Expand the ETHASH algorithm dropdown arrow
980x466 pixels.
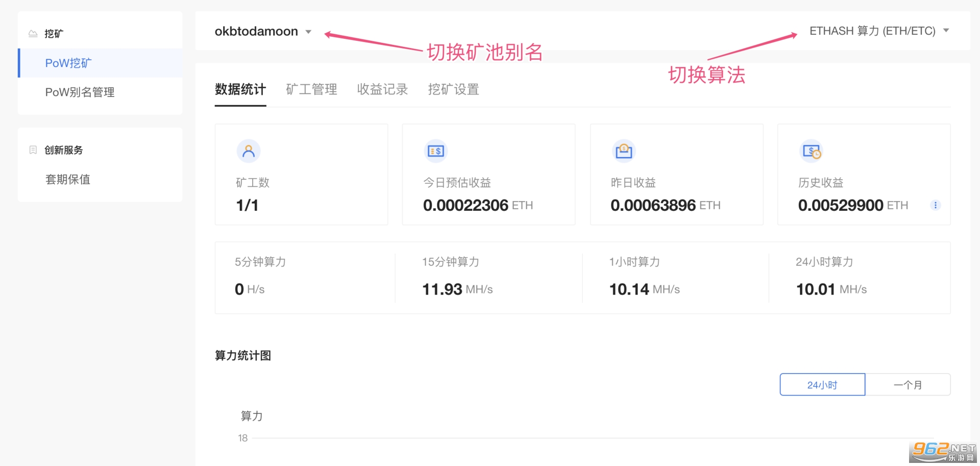tap(946, 31)
